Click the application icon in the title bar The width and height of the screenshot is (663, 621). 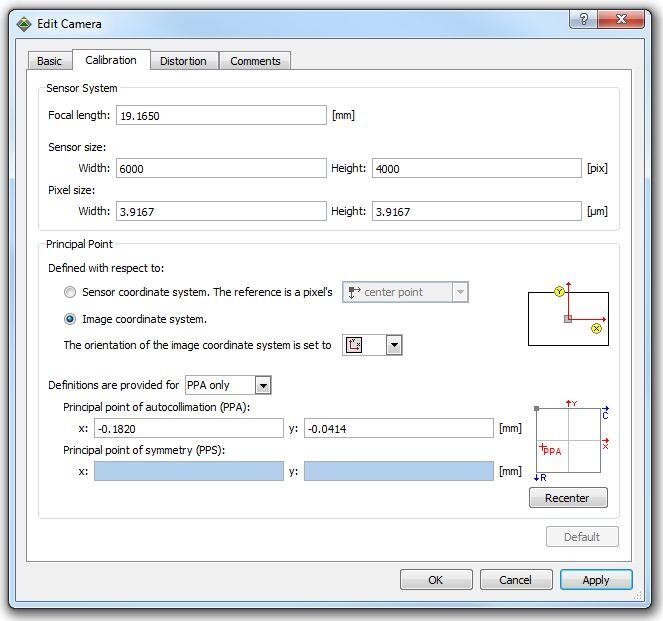[24, 23]
